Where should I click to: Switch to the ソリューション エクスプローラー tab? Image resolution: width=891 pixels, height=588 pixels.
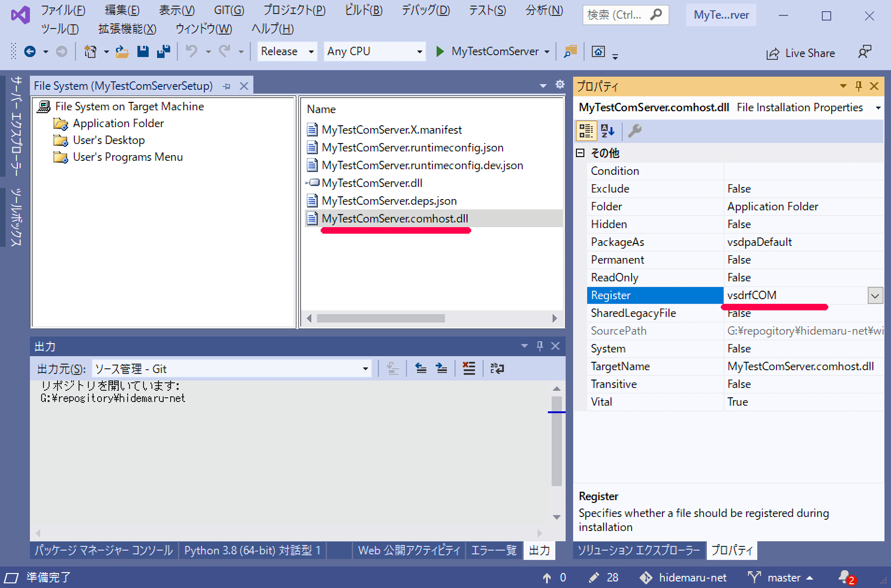tap(639, 550)
